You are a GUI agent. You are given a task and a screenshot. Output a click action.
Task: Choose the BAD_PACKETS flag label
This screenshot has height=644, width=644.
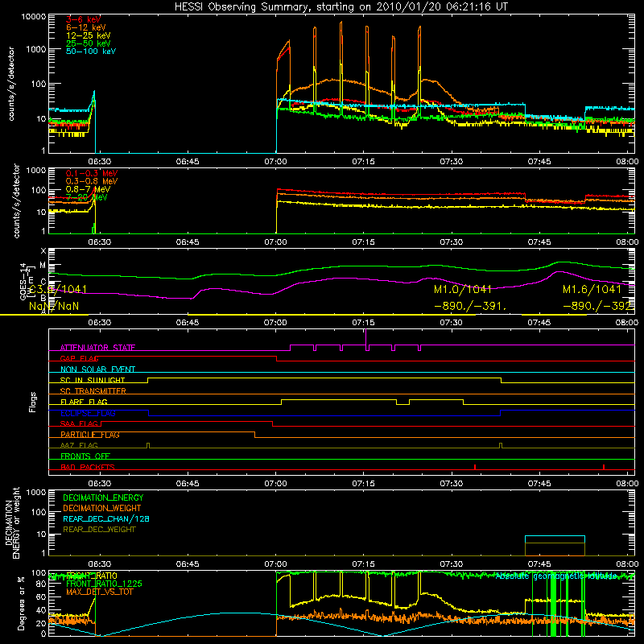pos(88,467)
